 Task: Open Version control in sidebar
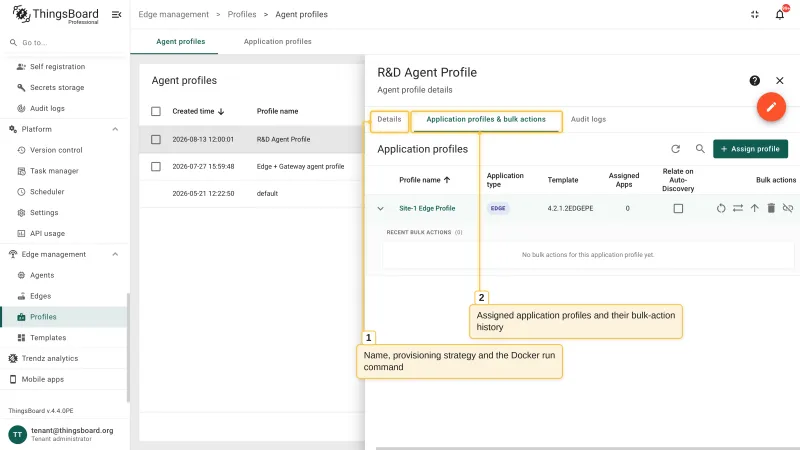(64, 150)
